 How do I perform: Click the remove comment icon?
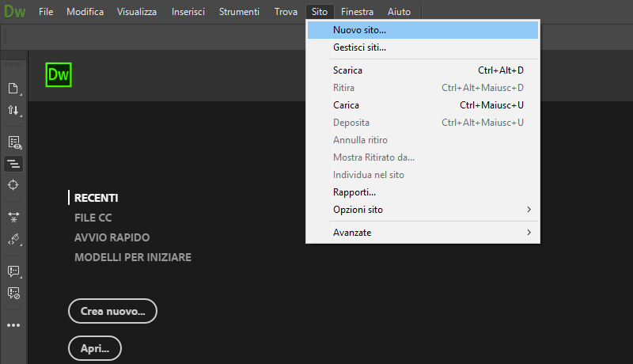click(13, 293)
